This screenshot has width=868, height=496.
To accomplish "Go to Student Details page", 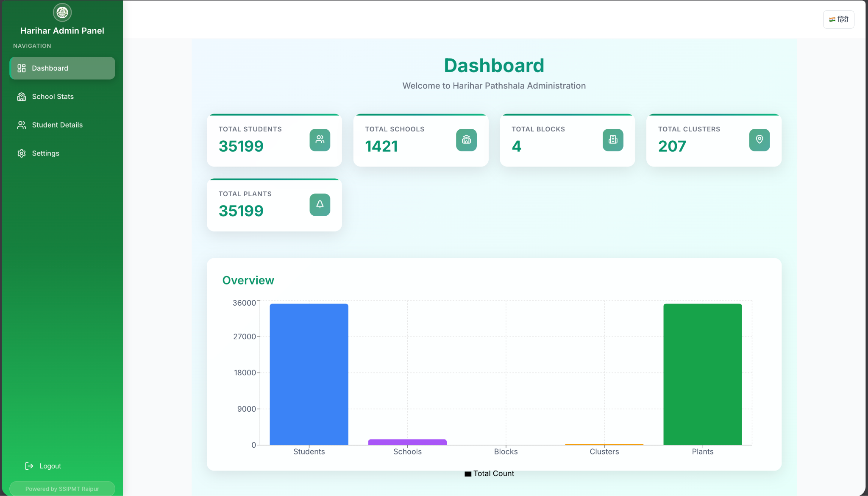I will coord(57,125).
